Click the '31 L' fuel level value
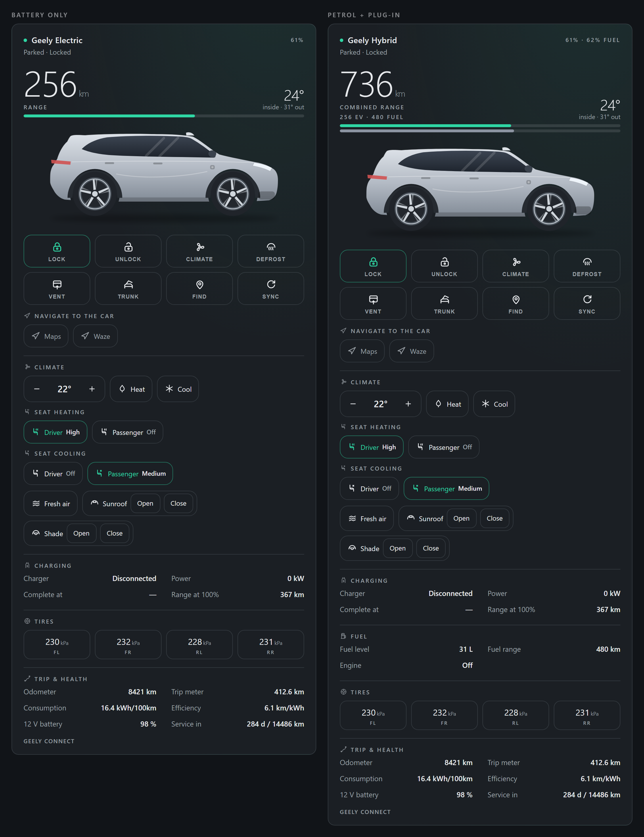This screenshot has height=837, width=644. [x=466, y=649]
